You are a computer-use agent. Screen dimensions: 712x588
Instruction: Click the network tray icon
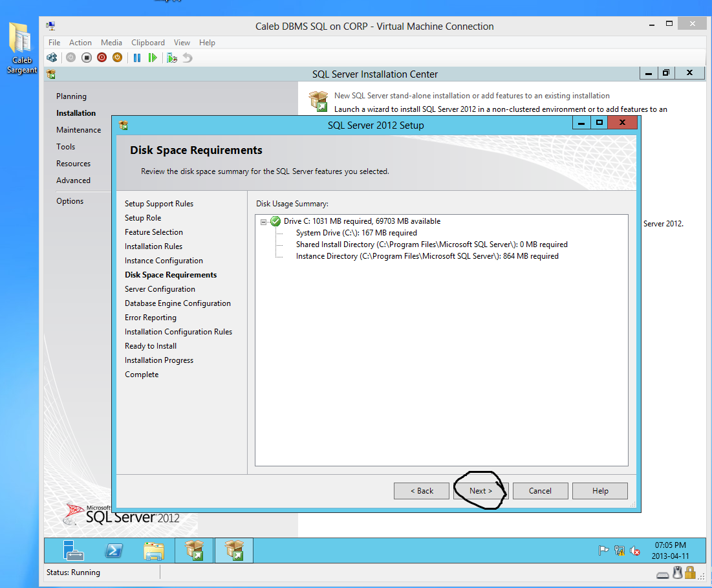point(620,550)
